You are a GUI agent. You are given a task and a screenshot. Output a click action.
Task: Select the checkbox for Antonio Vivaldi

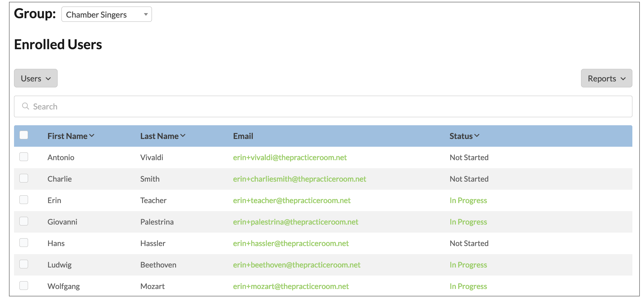[x=24, y=157]
